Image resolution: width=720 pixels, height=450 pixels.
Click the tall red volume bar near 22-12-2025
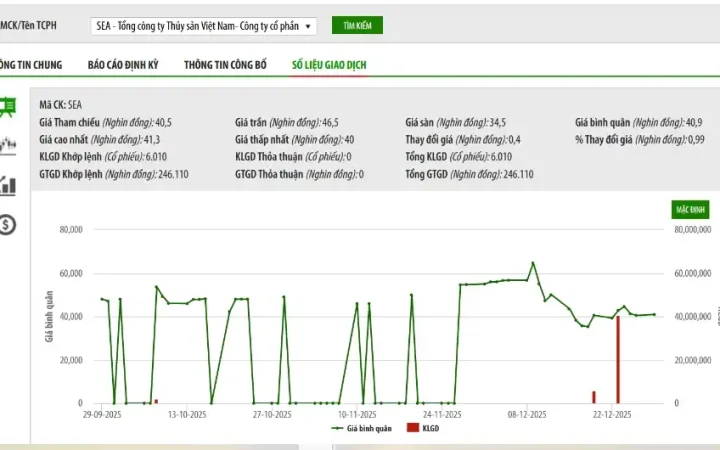click(x=618, y=360)
